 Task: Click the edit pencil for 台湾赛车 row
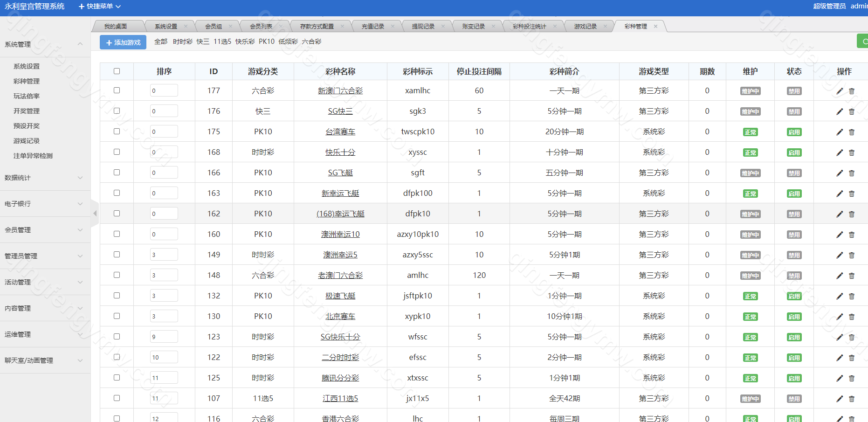tap(840, 132)
